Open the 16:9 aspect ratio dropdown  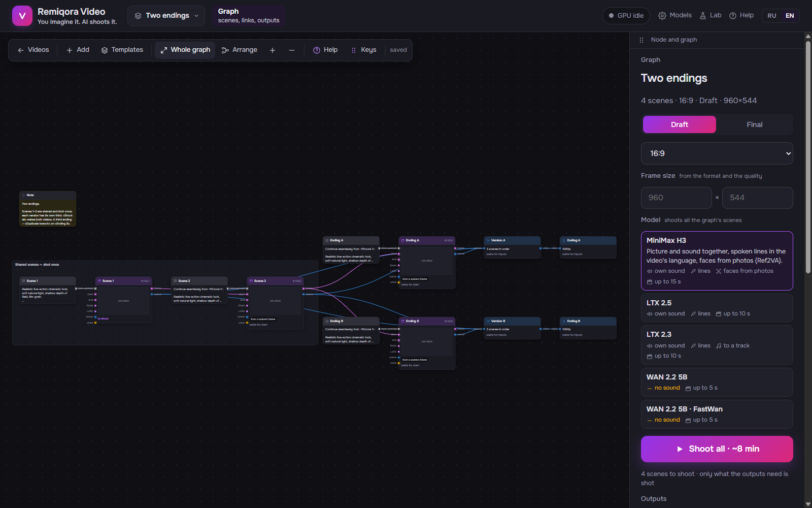click(x=717, y=153)
